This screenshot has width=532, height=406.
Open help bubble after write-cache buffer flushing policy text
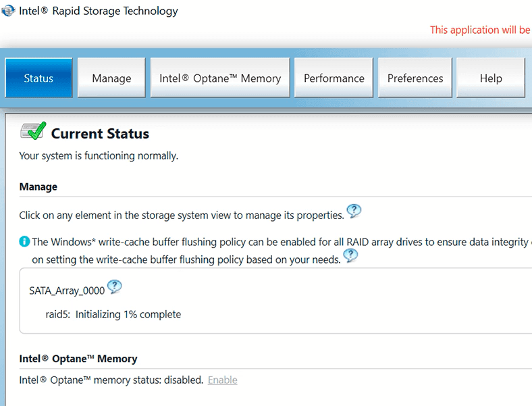(350, 255)
